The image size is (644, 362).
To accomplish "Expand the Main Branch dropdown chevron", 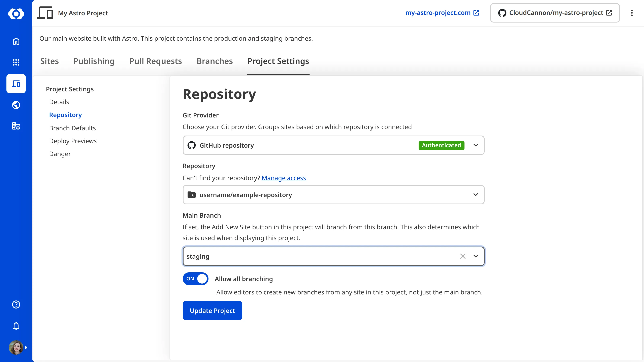I will pyautogui.click(x=476, y=256).
